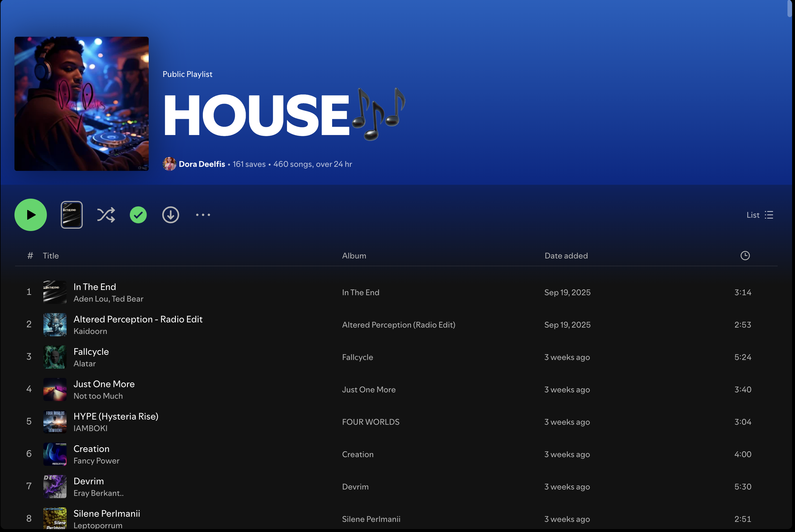
Task: Toggle shuffle for the playlist
Action: click(x=106, y=215)
